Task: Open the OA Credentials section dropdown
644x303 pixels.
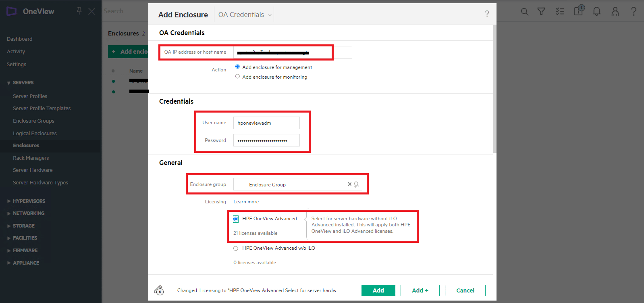Action: (x=245, y=15)
